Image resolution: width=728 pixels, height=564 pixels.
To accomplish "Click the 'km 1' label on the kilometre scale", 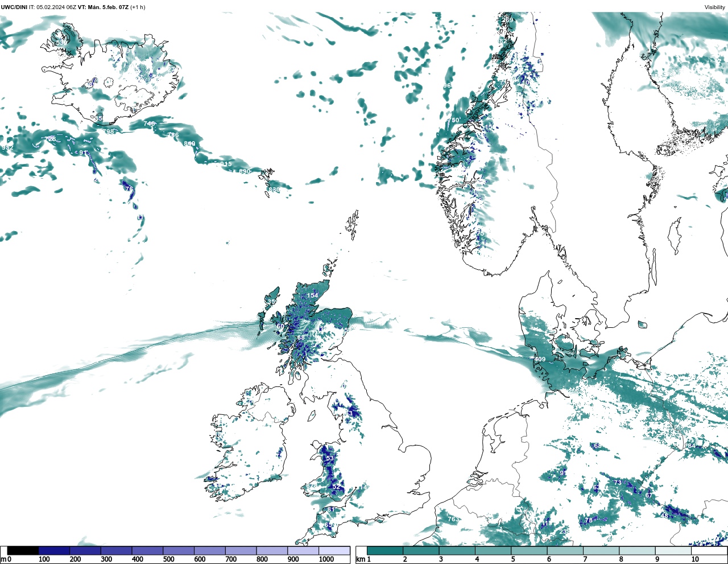I will click(x=363, y=559).
